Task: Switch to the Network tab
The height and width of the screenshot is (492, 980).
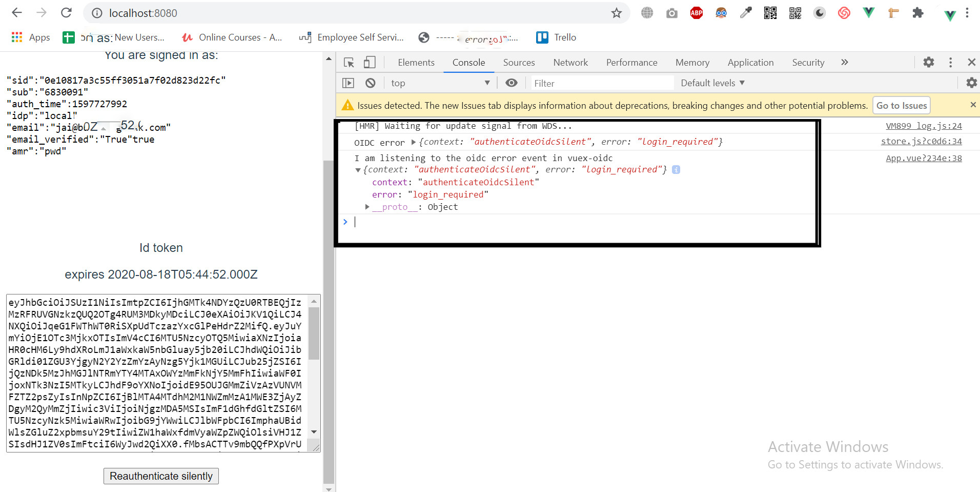Action: tap(570, 63)
